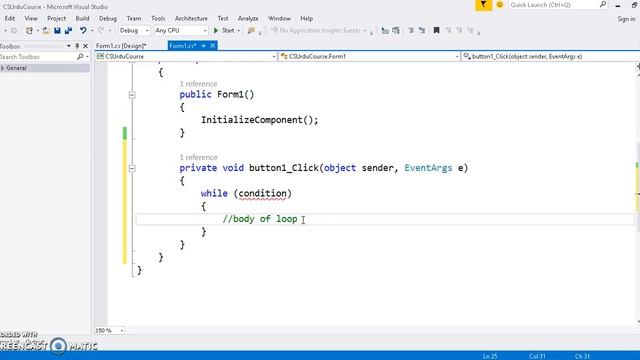Click the paragraph formatting toolbar icon
Viewport: 640px width, 360px height.
396,31
